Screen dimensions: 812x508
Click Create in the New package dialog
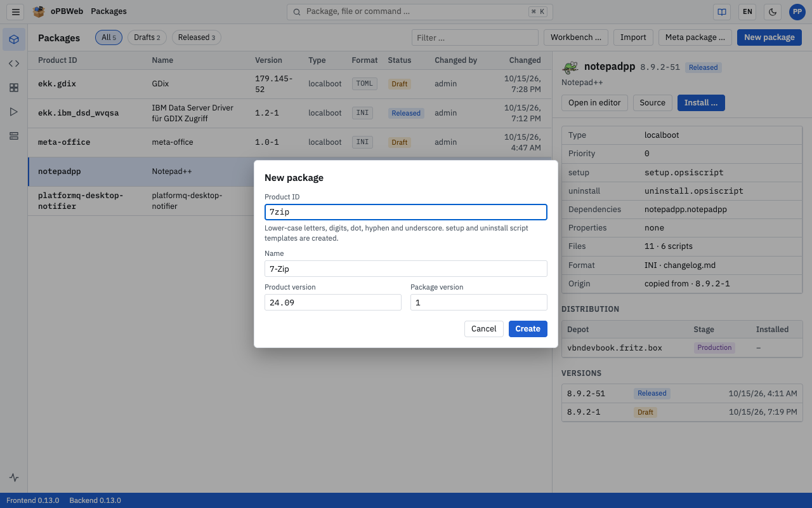pos(528,329)
